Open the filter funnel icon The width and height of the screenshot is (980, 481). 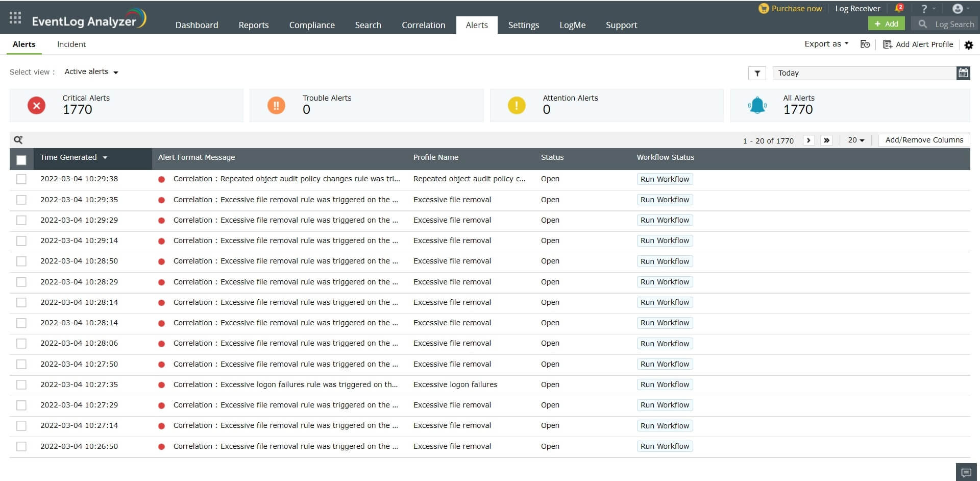click(x=757, y=73)
